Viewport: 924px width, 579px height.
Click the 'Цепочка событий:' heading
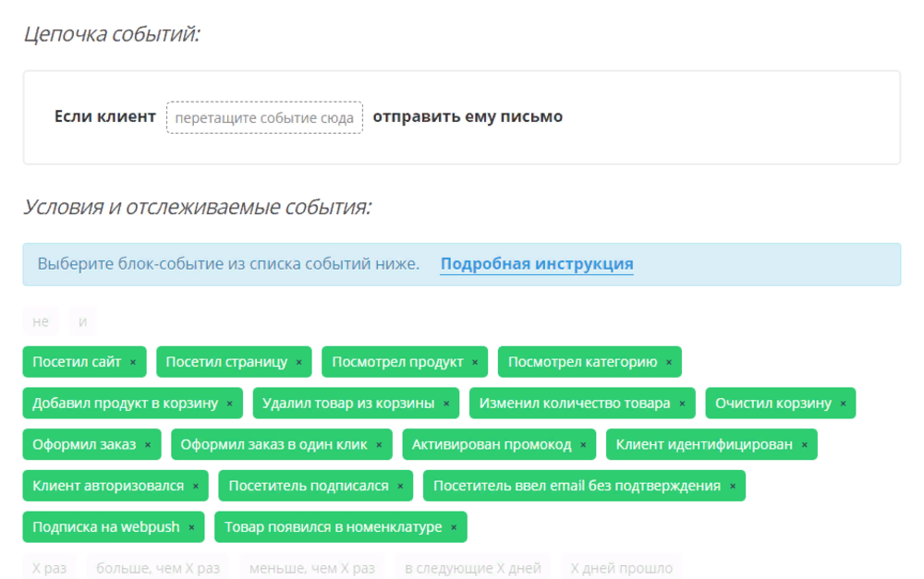tap(112, 34)
